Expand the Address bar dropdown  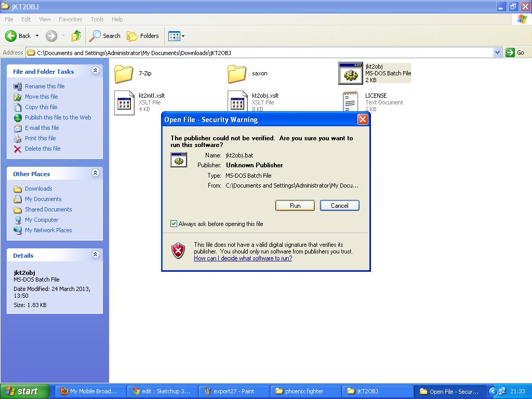[x=497, y=52]
